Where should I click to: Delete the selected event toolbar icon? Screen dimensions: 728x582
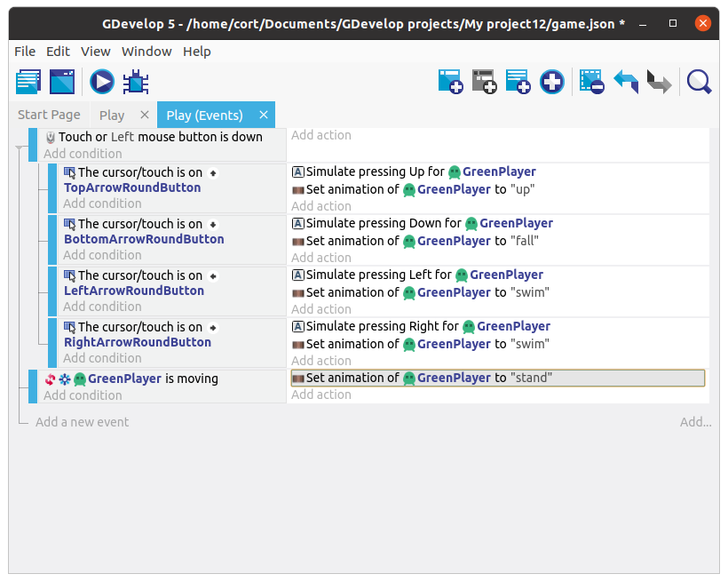coord(592,82)
